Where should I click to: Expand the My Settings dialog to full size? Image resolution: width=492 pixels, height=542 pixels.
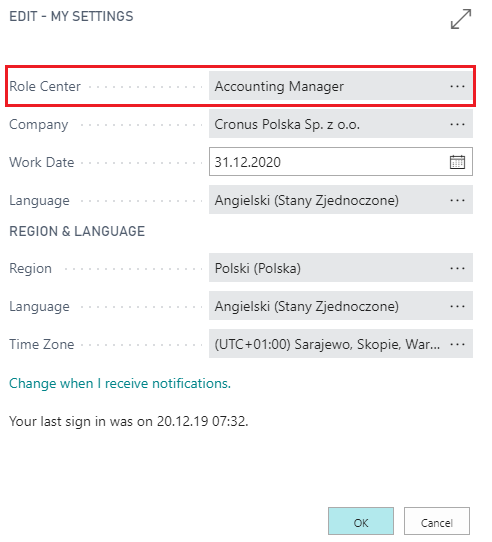[461, 19]
